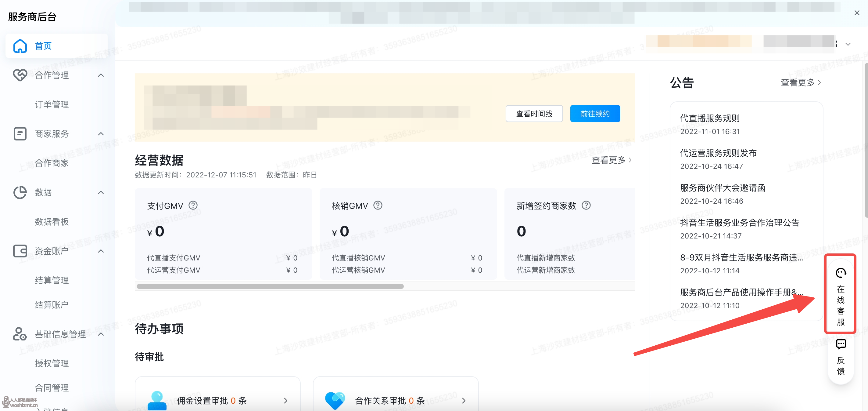Open announcement 抖音生活服务业务合作治理公告
The width and height of the screenshot is (868, 411).
pos(740,222)
